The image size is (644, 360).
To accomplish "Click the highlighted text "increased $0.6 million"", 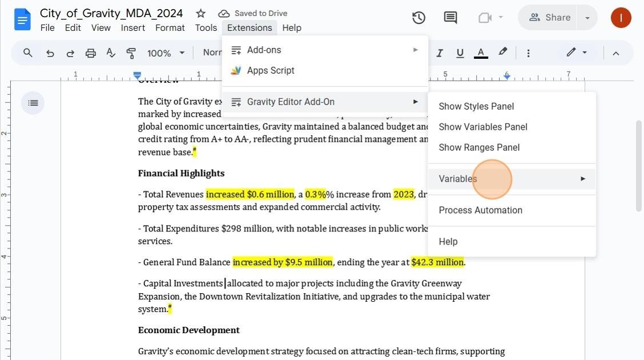I will click(250, 194).
